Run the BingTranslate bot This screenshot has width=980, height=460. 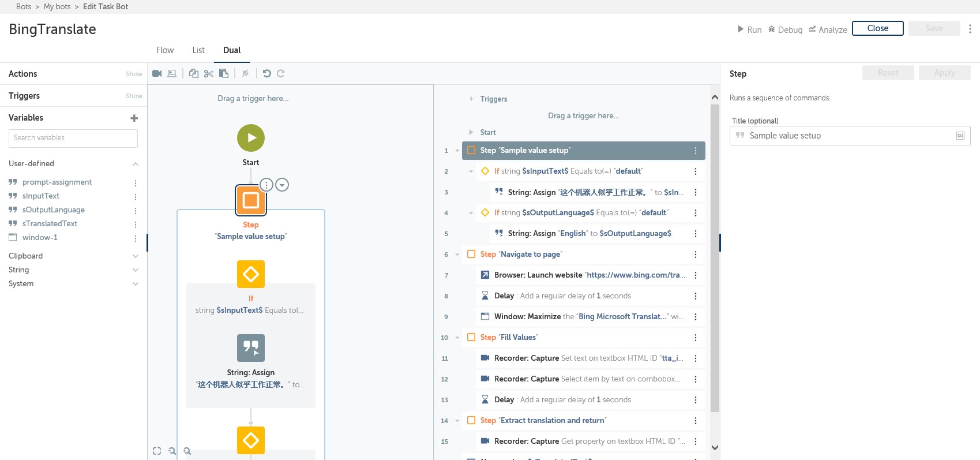click(749, 29)
